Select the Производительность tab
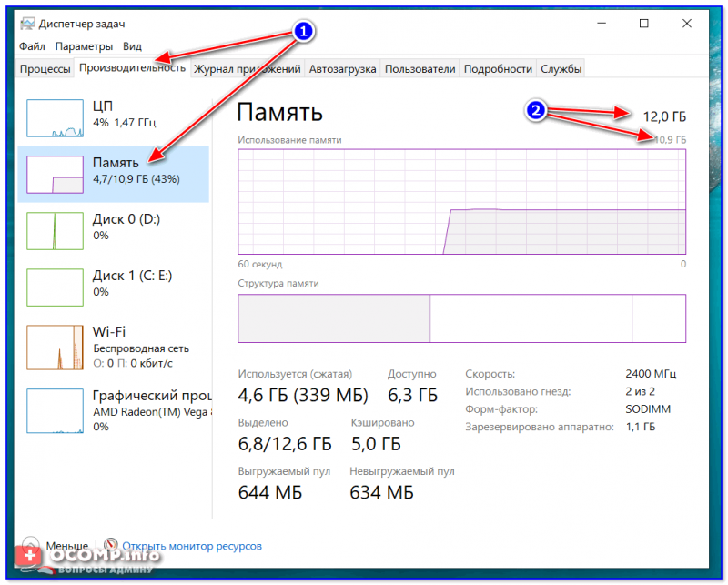 (132, 68)
